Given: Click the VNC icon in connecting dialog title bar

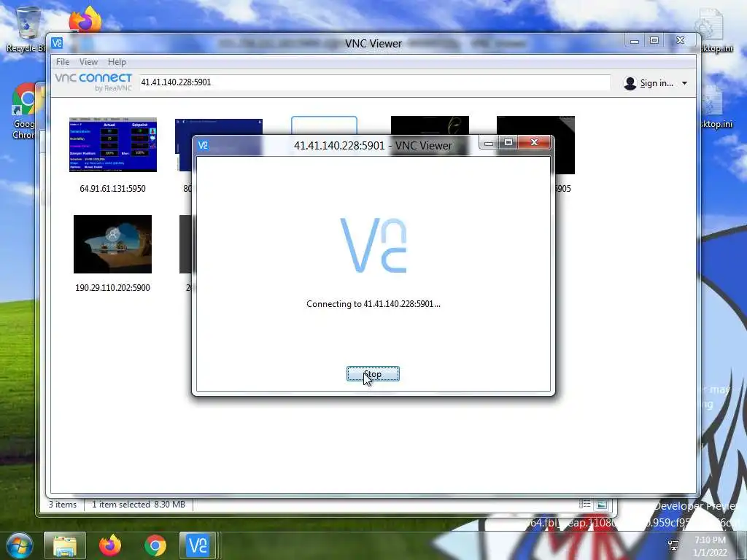Looking at the screenshot, I should pos(203,145).
